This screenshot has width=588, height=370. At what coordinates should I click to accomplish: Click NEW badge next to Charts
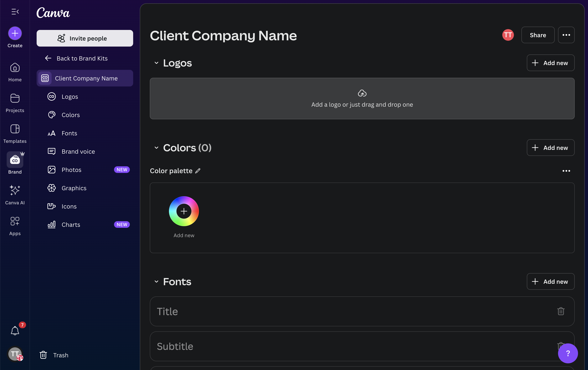(122, 225)
